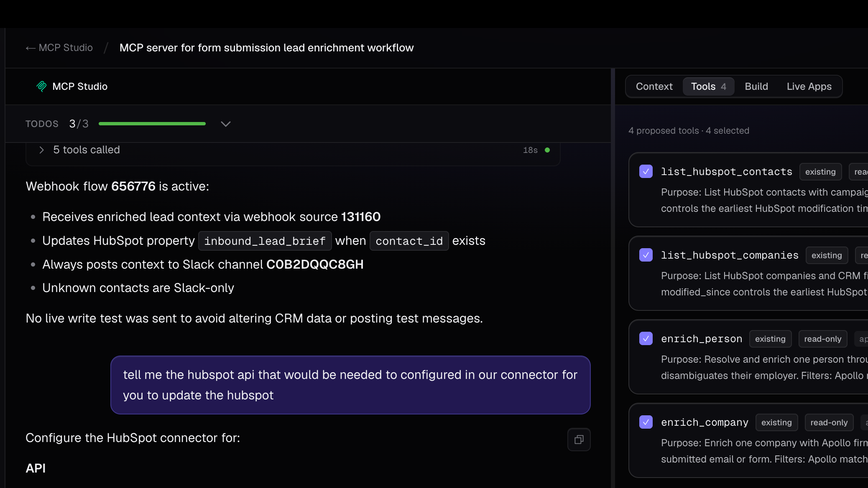Click the MCP Studio logo icon
Screen dimensions: 868x488
41,86
